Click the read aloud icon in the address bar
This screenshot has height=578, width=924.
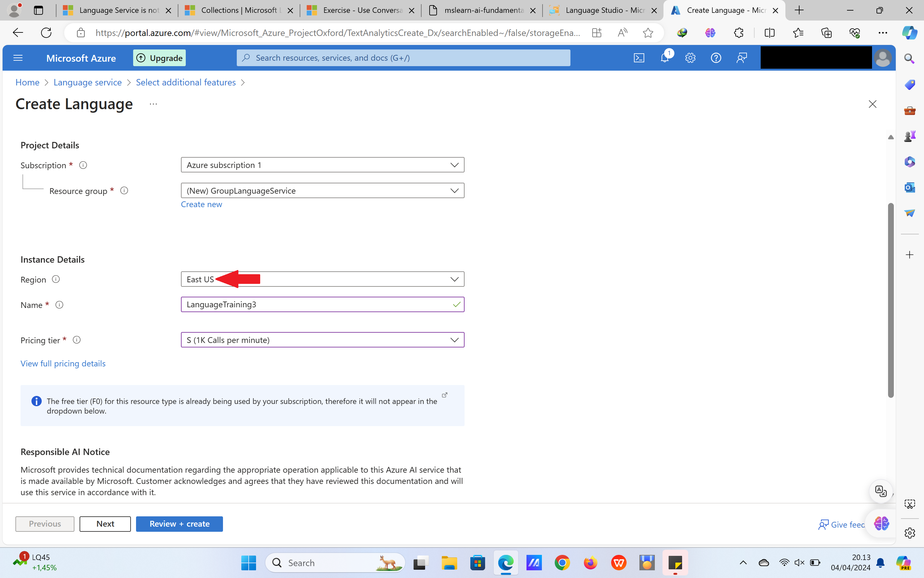pos(622,33)
